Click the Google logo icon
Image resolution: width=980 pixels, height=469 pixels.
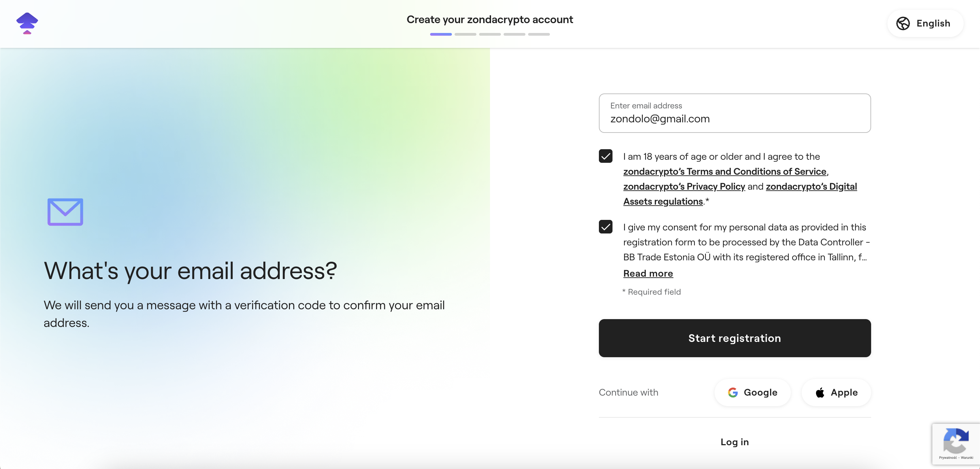(733, 393)
